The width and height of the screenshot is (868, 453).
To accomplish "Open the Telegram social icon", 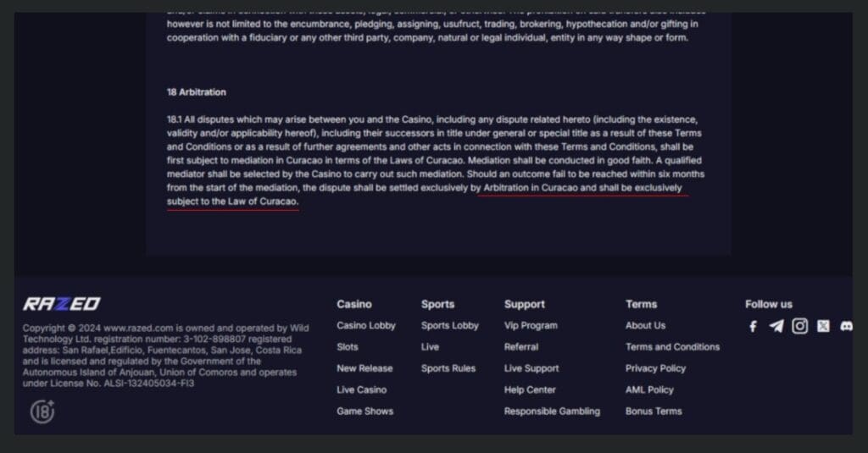I will 776,326.
